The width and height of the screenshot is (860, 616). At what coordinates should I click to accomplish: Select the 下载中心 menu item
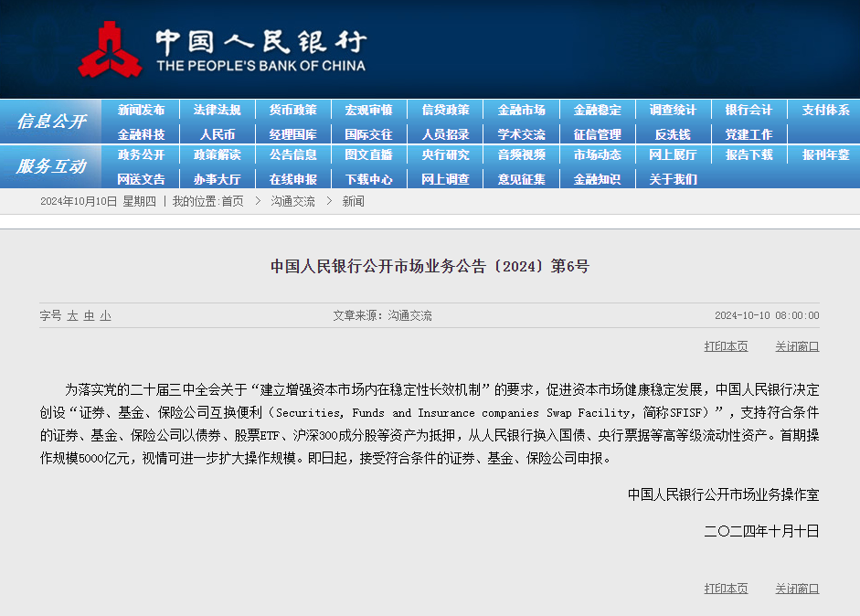[369, 179]
